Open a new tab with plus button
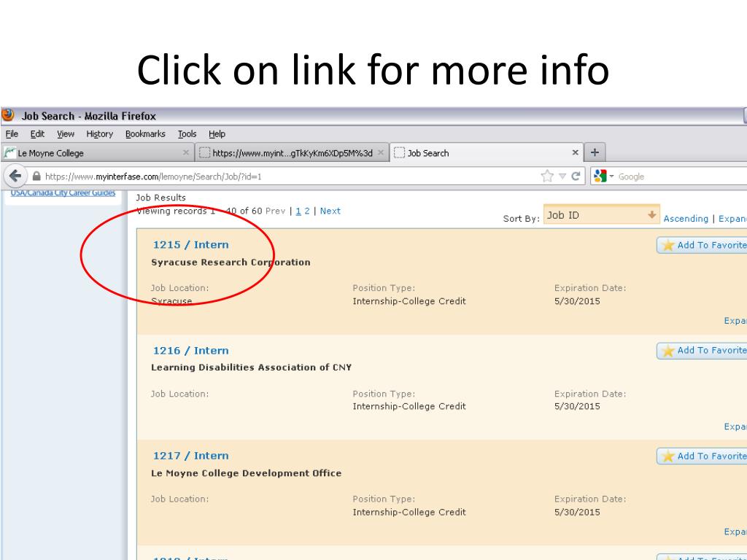Image resolution: width=747 pixels, height=560 pixels. click(x=595, y=152)
